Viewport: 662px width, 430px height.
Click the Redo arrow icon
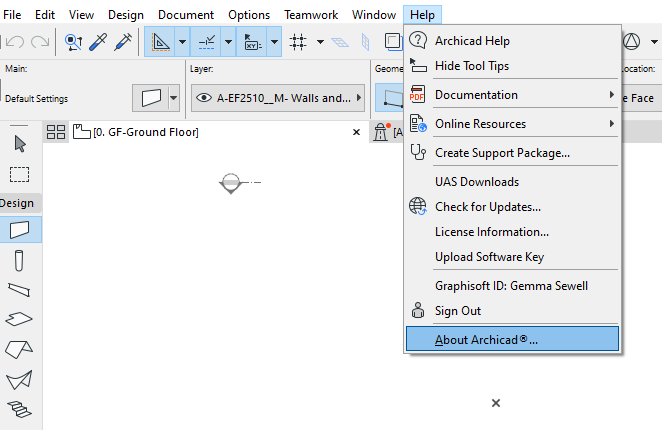pos(40,42)
